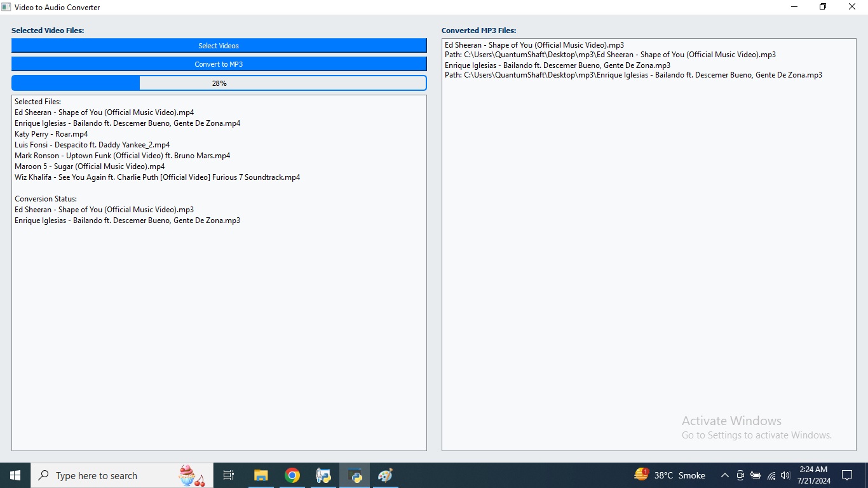Open the Python rocket launcher taskbar icon
Screen dimensions: 868x488
(323, 475)
